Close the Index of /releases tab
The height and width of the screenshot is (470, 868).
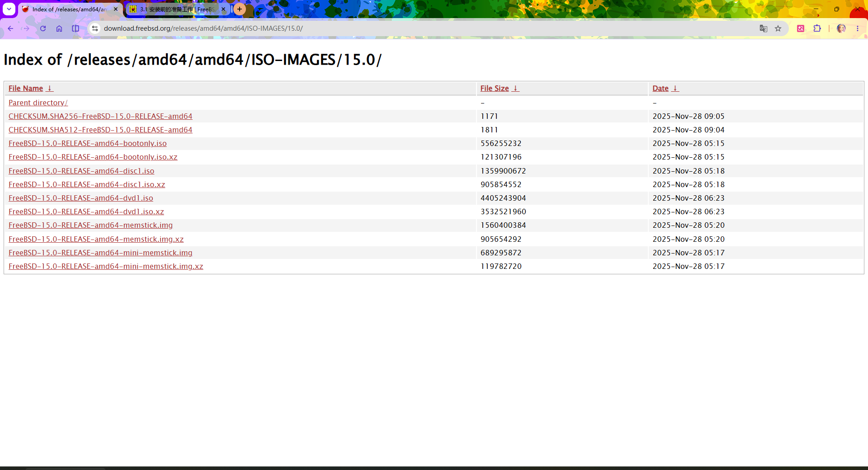(x=116, y=9)
